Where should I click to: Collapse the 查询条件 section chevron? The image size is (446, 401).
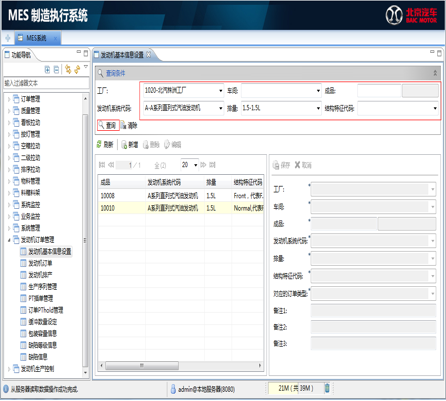click(x=435, y=73)
